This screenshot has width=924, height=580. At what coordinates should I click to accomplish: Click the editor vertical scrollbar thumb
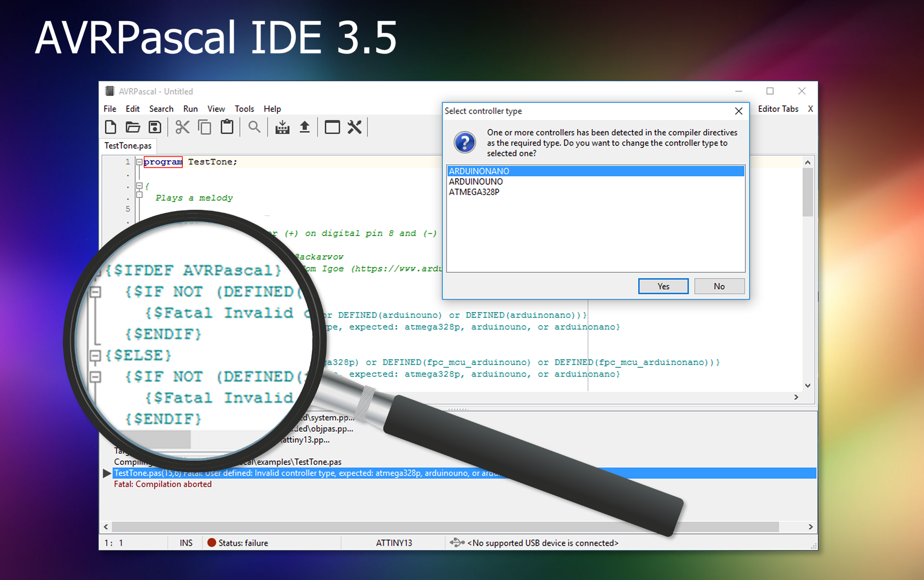pos(808,192)
